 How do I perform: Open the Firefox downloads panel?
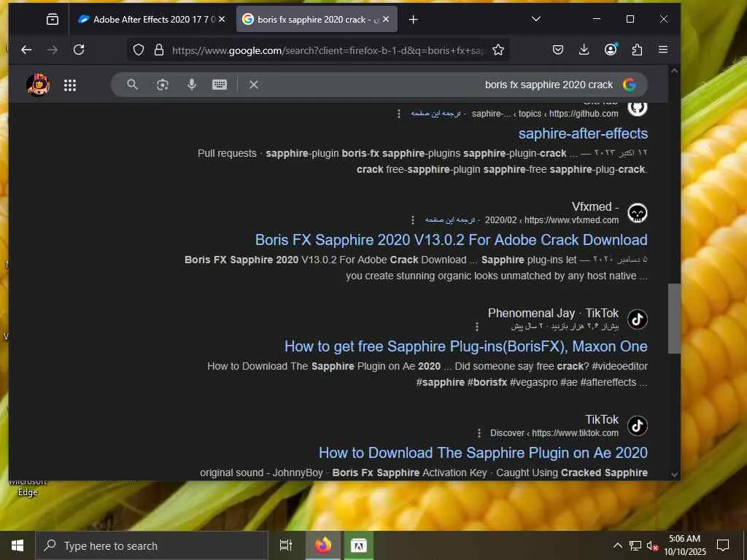tap(584, 50)
